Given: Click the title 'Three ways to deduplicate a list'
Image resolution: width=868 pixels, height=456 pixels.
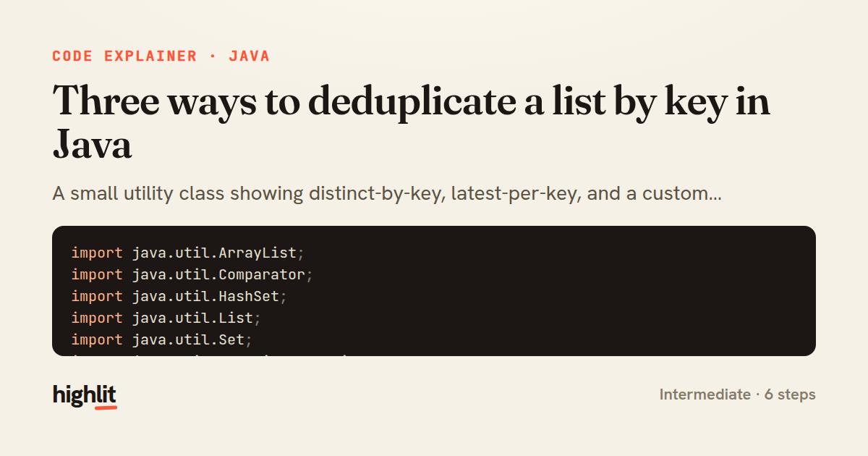Looking at the screenshot, I should [412, 122].
